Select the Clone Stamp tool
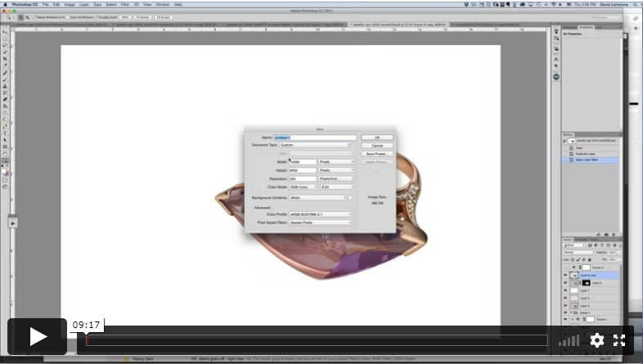Image resolution: width=643 pixels, height=364 pixels. click(x=6, y=86)
